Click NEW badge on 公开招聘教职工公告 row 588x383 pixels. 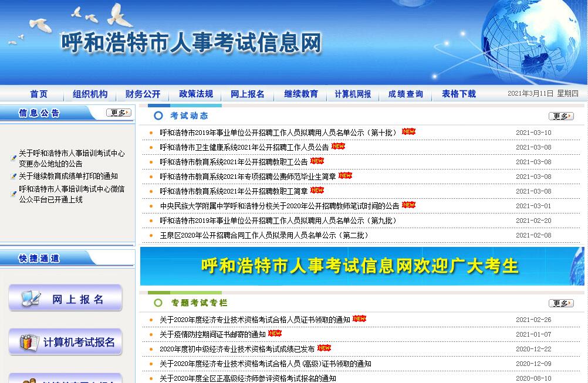tap(317, 161)
